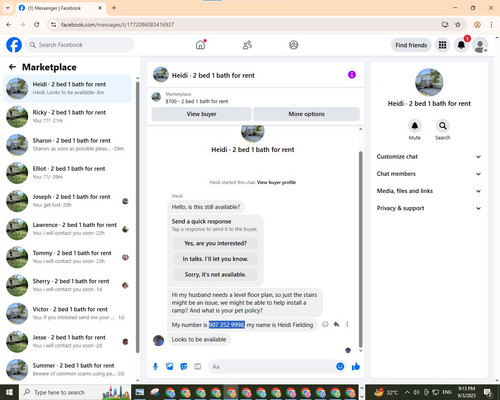This screenshot has height=400, width=500.
Task: Send 'Yes, are you interested?' quick response
Action: click(215, 243)
